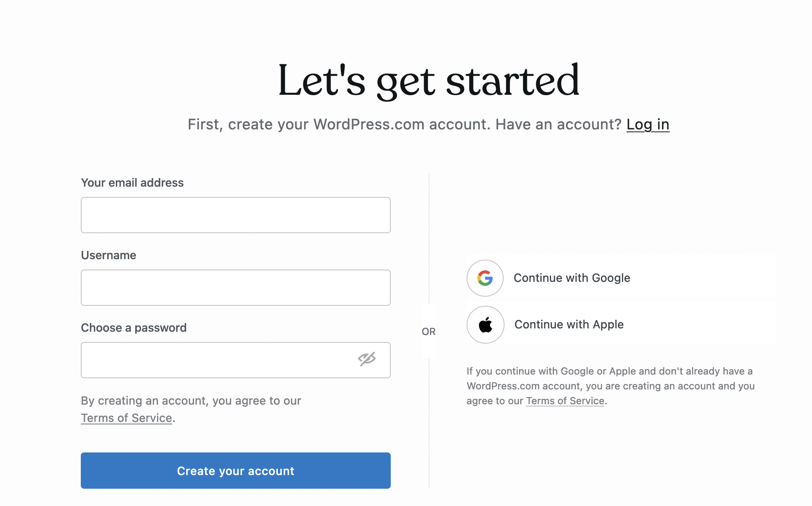The width and height of the screenshot is (812, 506).
Task: Click the "Username" field label
Action: coord(108,255)
